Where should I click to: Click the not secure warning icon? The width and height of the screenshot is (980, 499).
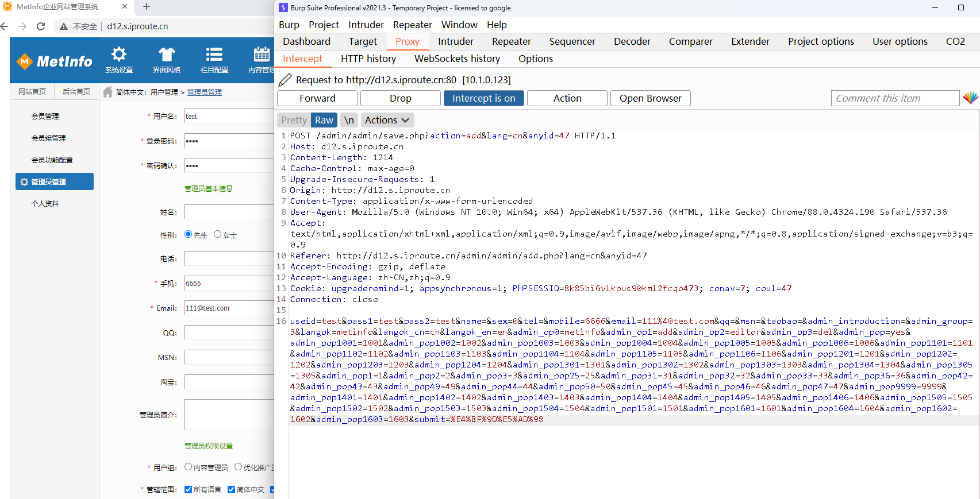point(64,26)
